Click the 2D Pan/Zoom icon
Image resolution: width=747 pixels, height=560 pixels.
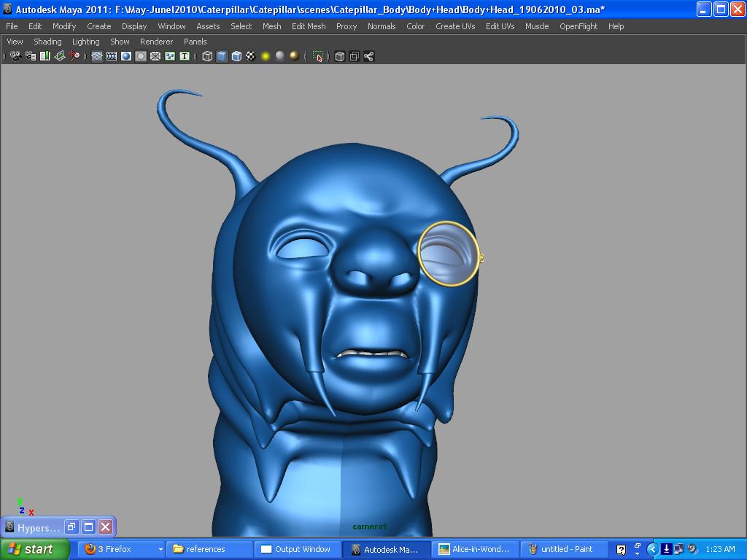coord(74,56)
